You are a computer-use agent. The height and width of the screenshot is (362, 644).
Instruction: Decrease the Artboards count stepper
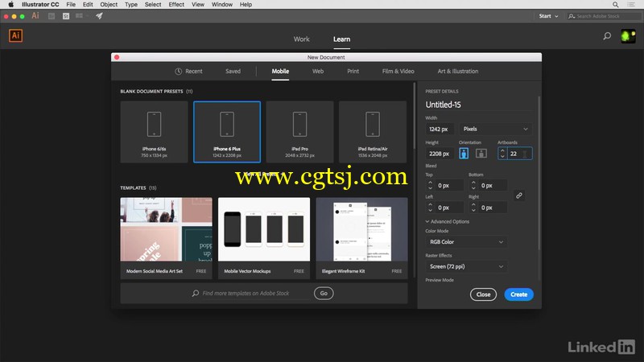(x=502, y=156)
